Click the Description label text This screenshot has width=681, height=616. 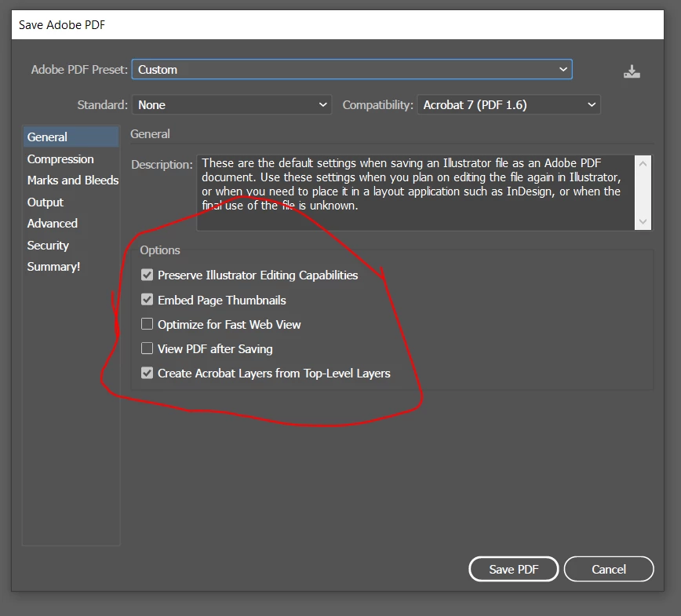tap(162, 165)
